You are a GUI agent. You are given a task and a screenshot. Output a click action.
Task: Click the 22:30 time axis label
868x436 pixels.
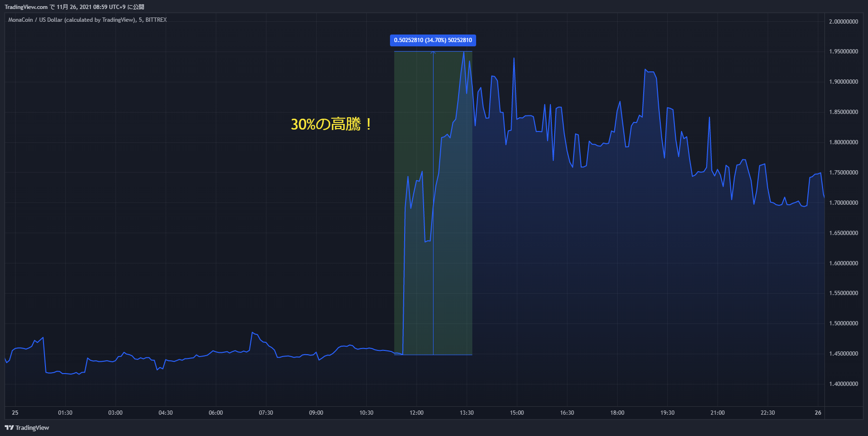pos(768,413)
